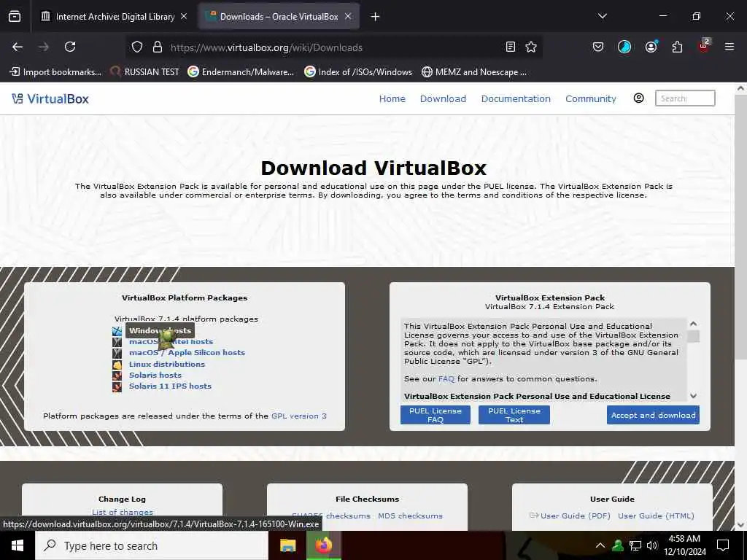This screenshot has width=747, height=560.
Task: Open Windows Start menu
Action: (18, 545)
